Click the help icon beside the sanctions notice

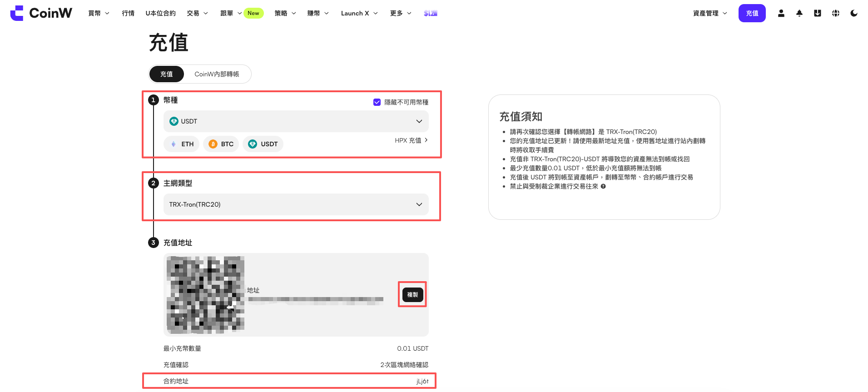603,186
